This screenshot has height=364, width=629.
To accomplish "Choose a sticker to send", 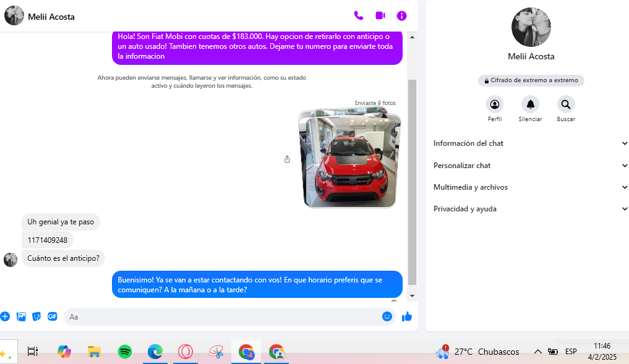I will tap(37, 316).
